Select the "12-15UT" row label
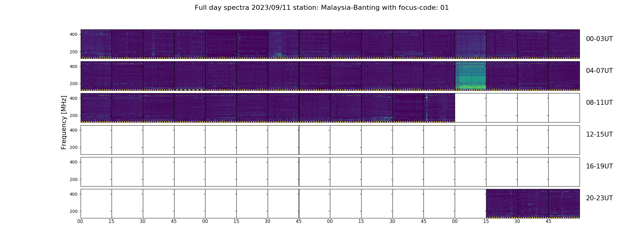Screen dimensions: 644x245 [x=599, y=134]
